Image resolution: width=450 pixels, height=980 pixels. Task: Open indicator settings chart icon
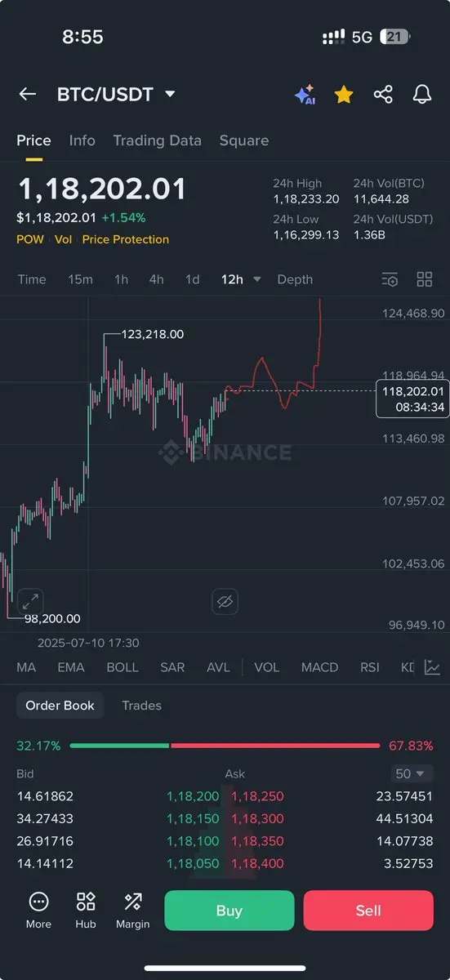[433, 667]
